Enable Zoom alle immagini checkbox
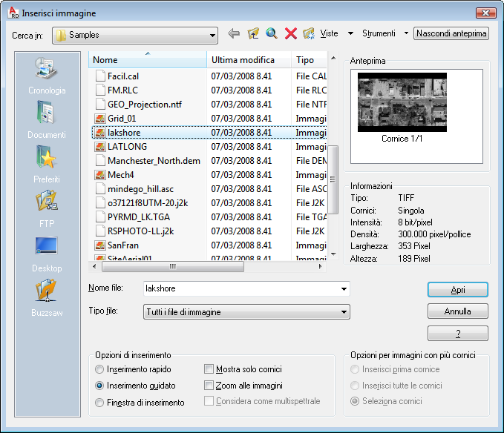 pyautogui.click(x=209, y=385)
